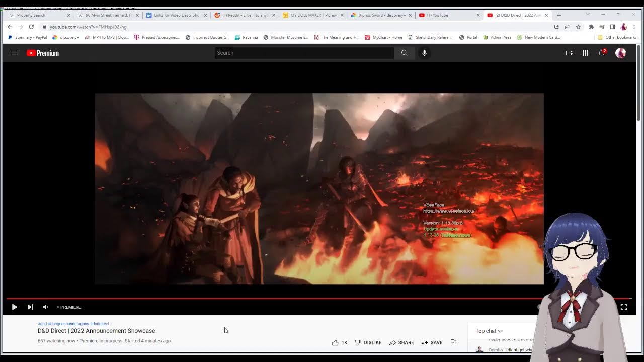644x362 pixels.
Task: Click the magnifier search button
Action: pyautogui.click(x=404, y=53)
